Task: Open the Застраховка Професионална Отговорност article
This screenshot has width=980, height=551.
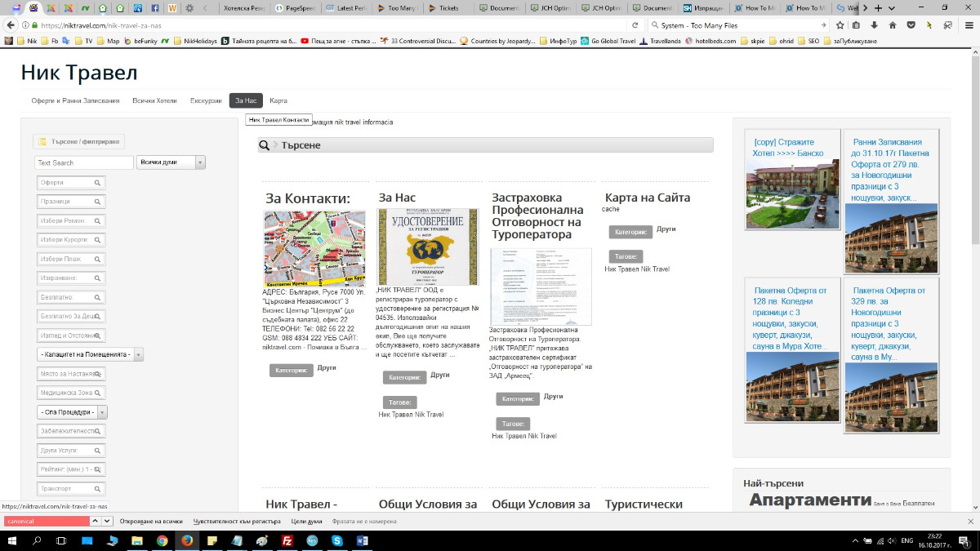Action: pos(538,216)
